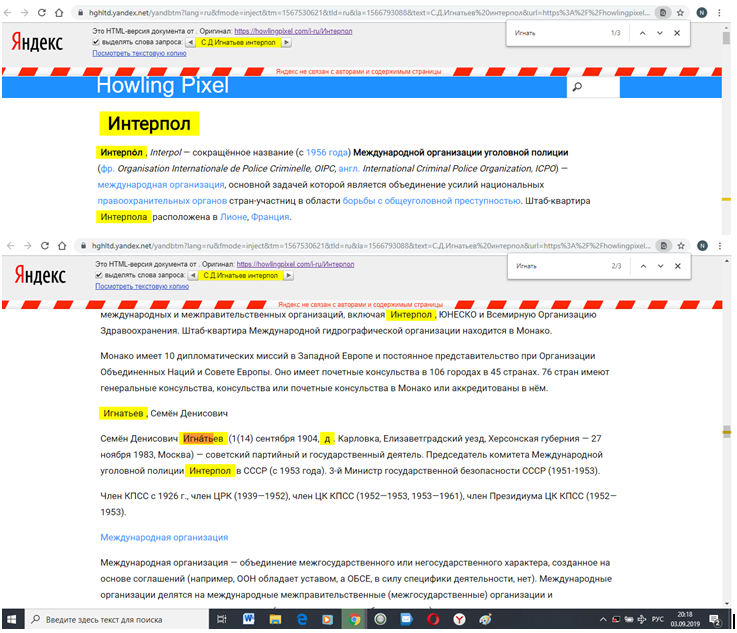
Task: Follow the 'англ.' language link
Action: coord(349,169)
